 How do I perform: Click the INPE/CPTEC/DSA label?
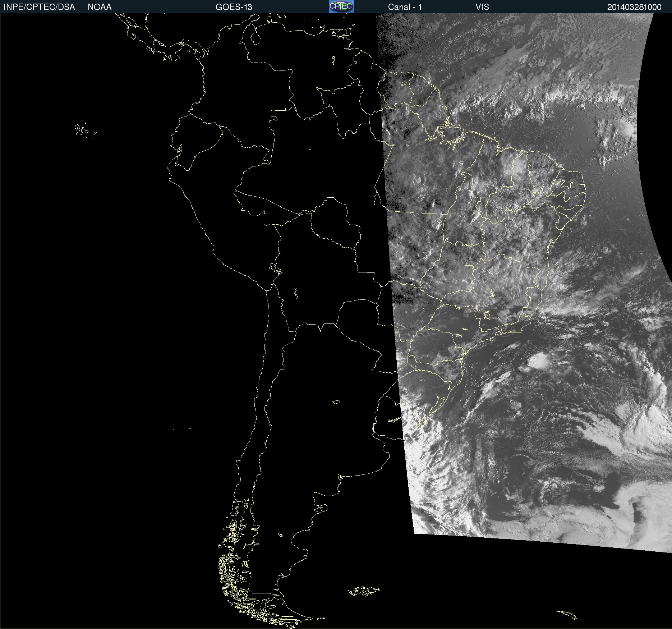click(x=39, y=7)
